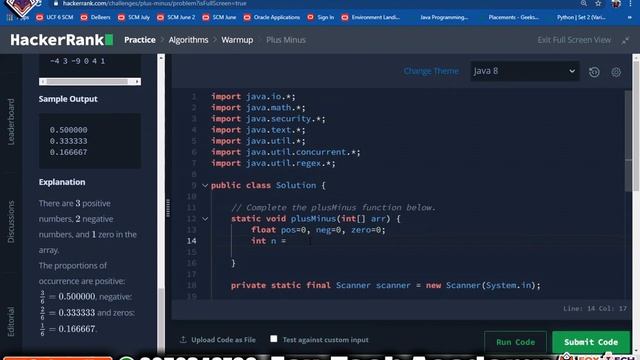Open the Python | Set 2 bookmark

pyautogui.click(x=581, y=18)
